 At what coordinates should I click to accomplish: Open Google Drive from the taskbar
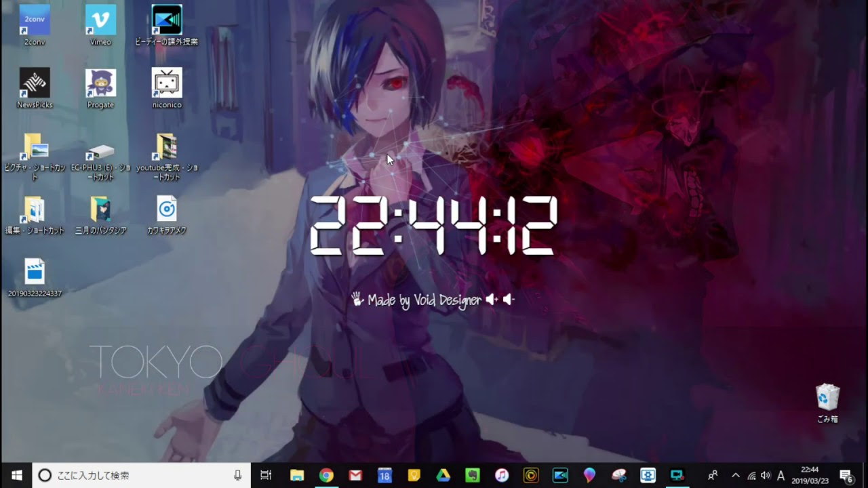click(443, 475)
